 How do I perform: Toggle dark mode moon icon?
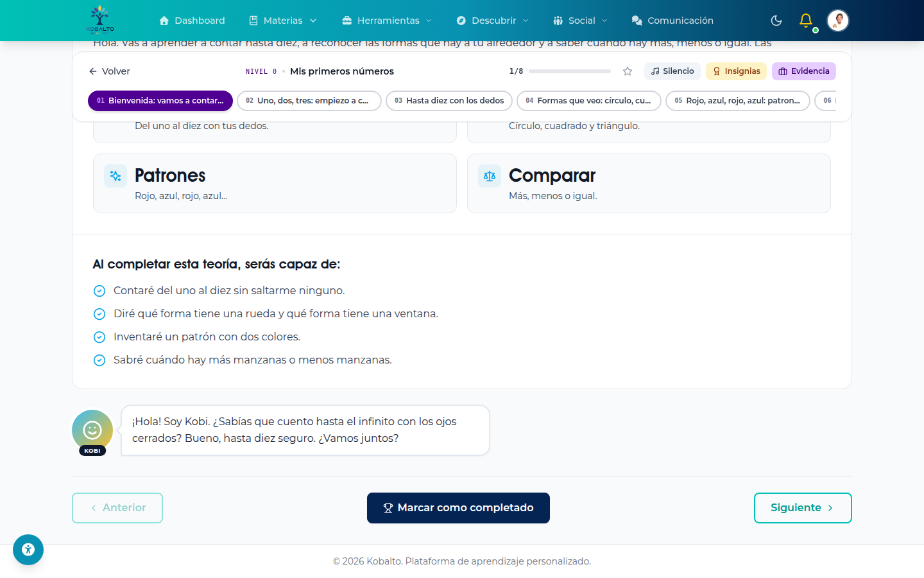coord(776,21)
